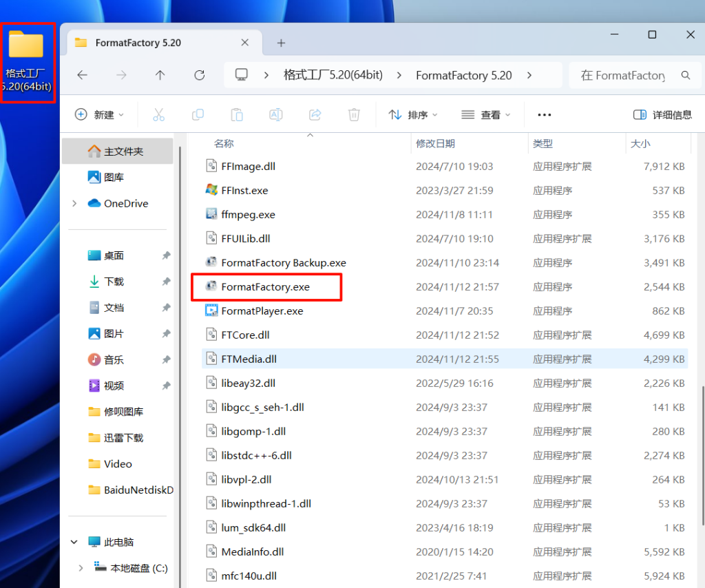Click the Copy icon in toolbar

[198, 114]
